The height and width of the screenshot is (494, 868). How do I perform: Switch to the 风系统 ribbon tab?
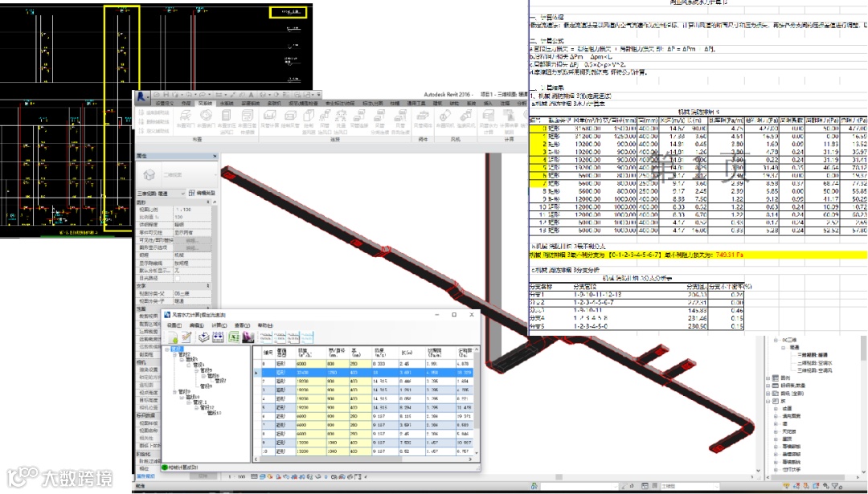coord(206,104)
